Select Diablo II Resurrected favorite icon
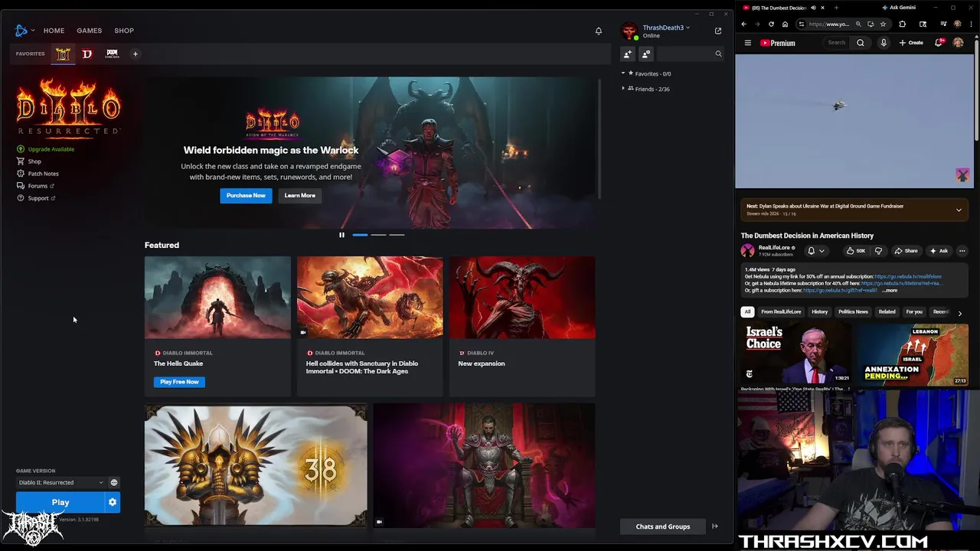This screenshot has width=980, height=551. (x=63, y=54)
